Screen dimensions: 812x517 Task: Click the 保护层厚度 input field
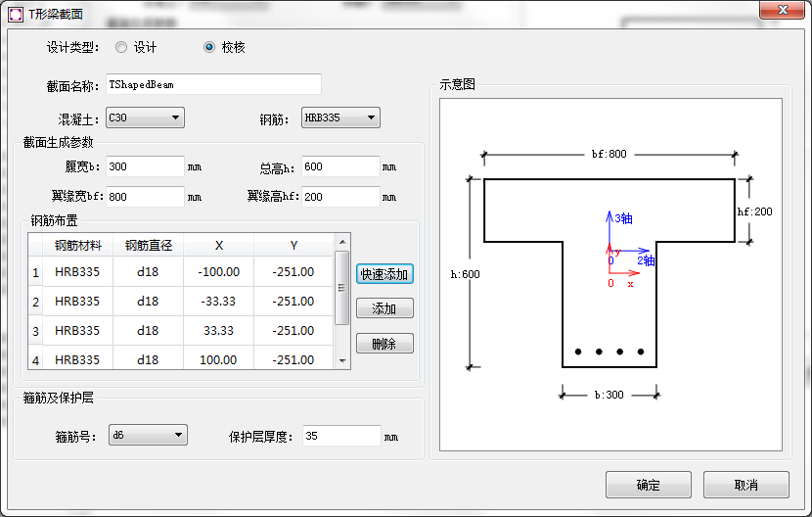pyautogui.click(x=340, y=436)
